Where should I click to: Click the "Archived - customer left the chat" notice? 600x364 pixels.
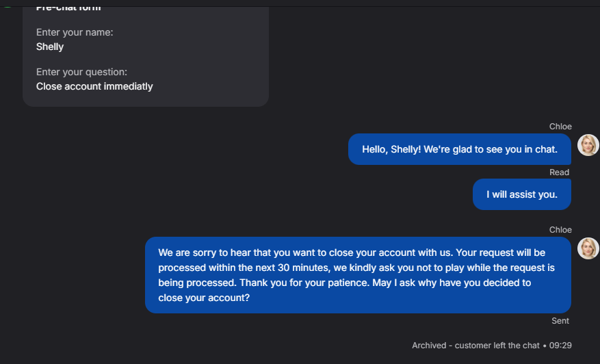pyautogui.click(x=475, y=346)
